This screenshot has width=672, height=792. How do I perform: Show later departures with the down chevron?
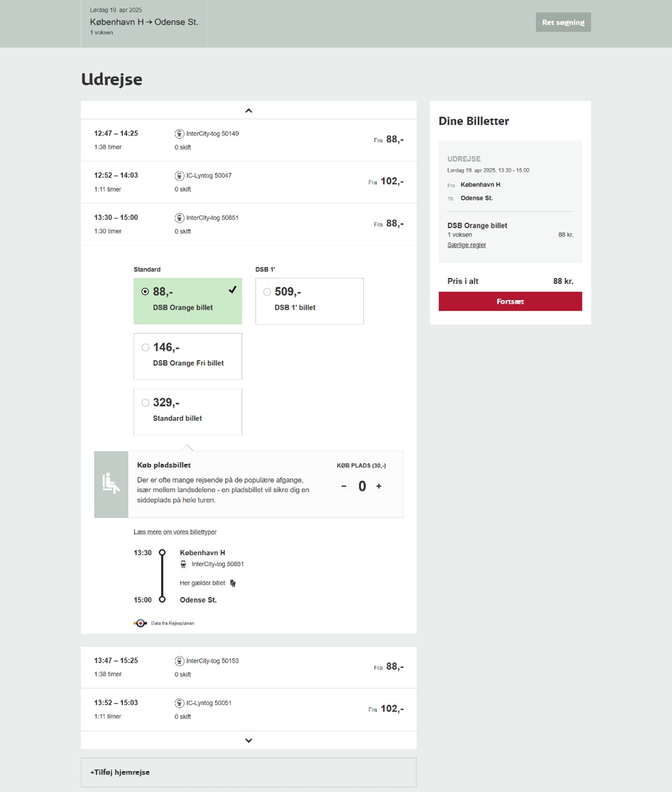coord(248,740)
